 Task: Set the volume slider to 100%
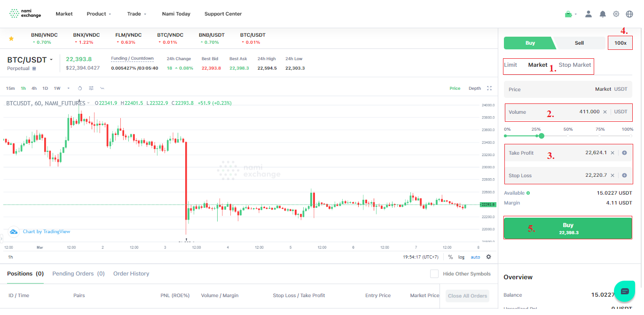click(x=631, y=136)
